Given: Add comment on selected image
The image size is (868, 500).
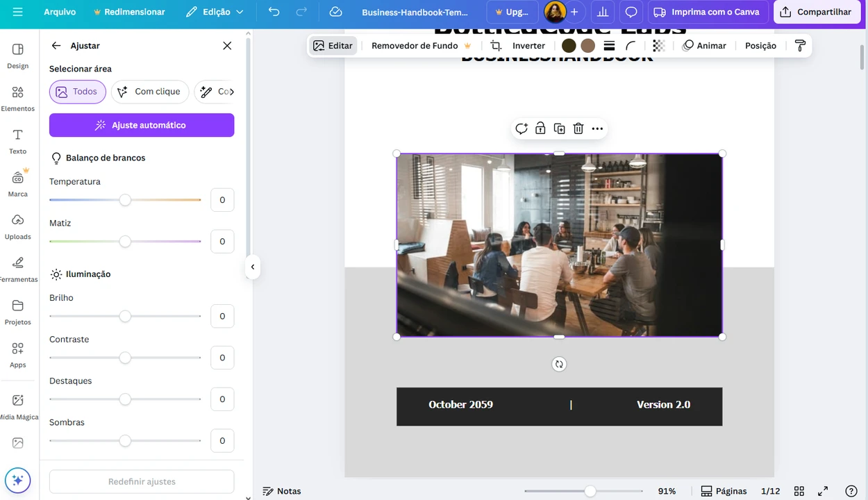Looking at the screenshot, I should pyautogui.click(x=521, y=128).
